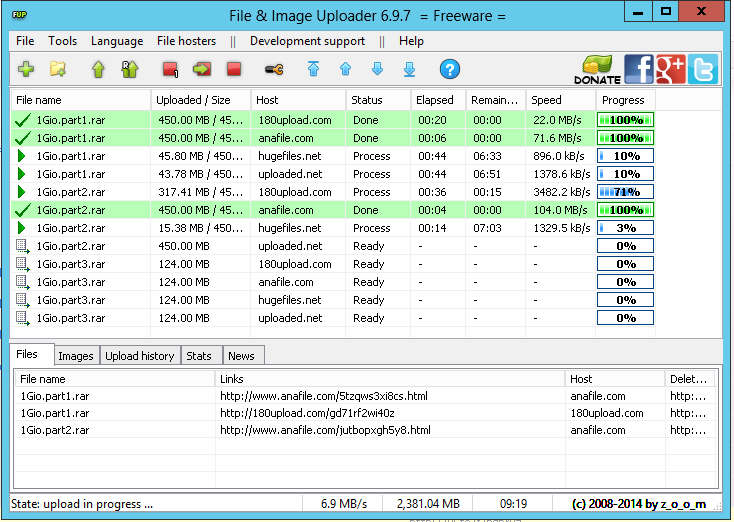734x522 pixels.
Task: Click the blue help question mark icon
Action: [x=450, y=69]
